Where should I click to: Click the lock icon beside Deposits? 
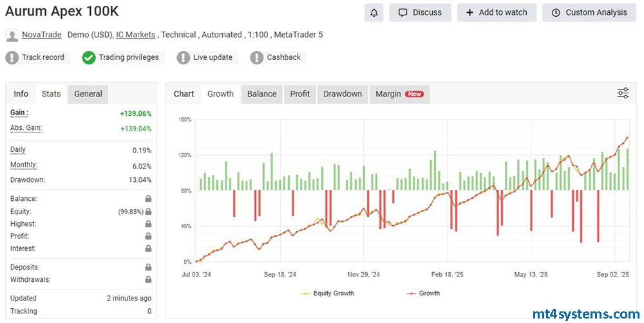tap(148, 267)
